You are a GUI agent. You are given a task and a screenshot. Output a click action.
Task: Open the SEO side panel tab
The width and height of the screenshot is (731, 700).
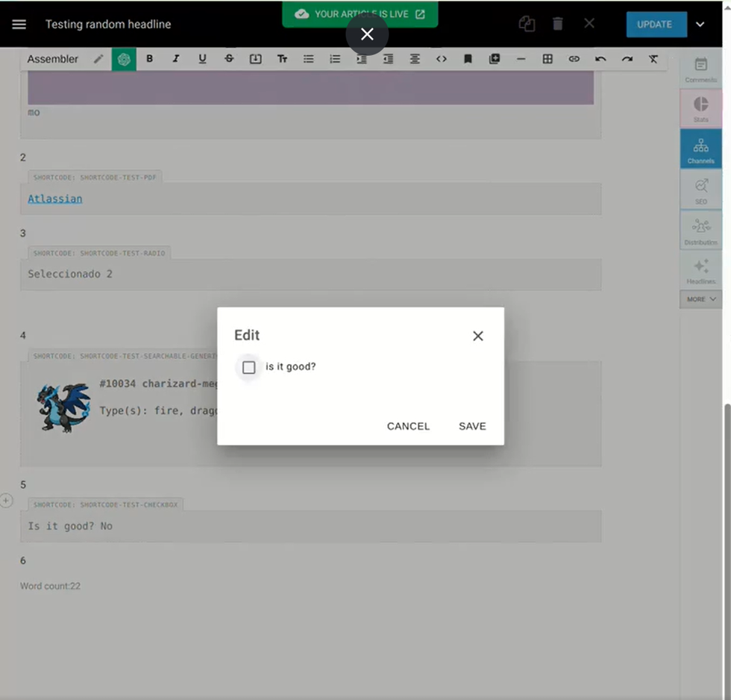[x=700, y=190]
